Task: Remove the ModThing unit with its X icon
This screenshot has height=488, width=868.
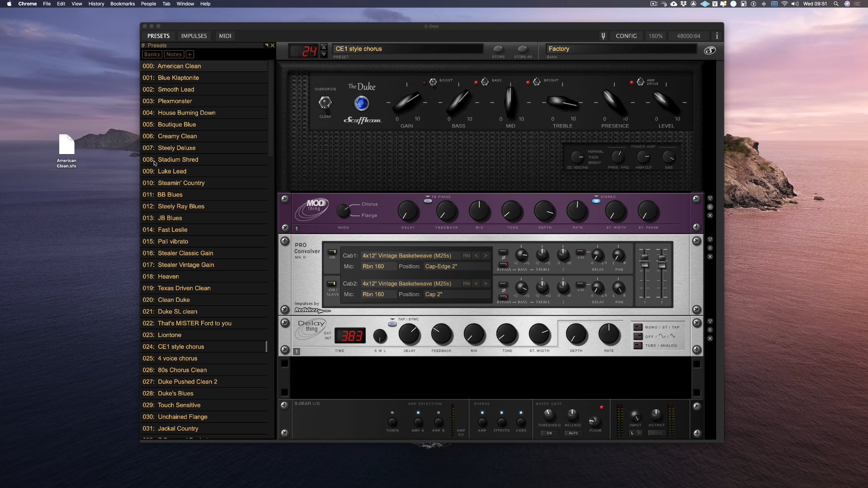Action: 710,215
